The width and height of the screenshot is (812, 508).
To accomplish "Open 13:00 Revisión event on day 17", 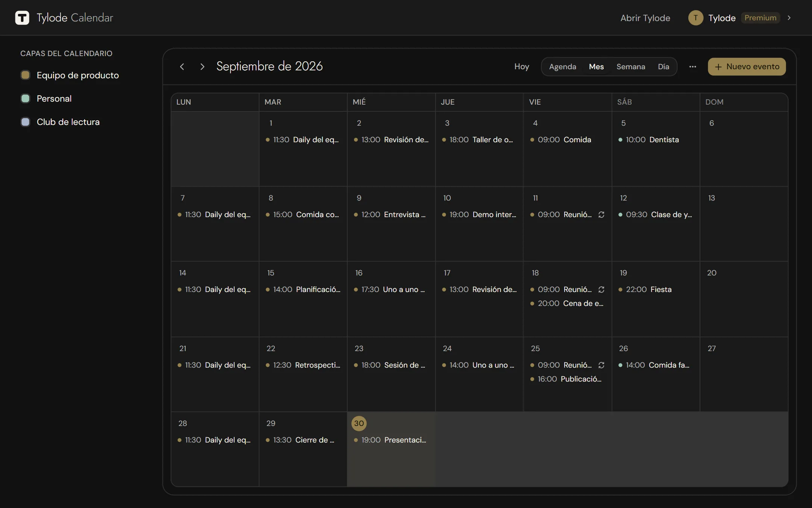I will (x=479, y=289).
